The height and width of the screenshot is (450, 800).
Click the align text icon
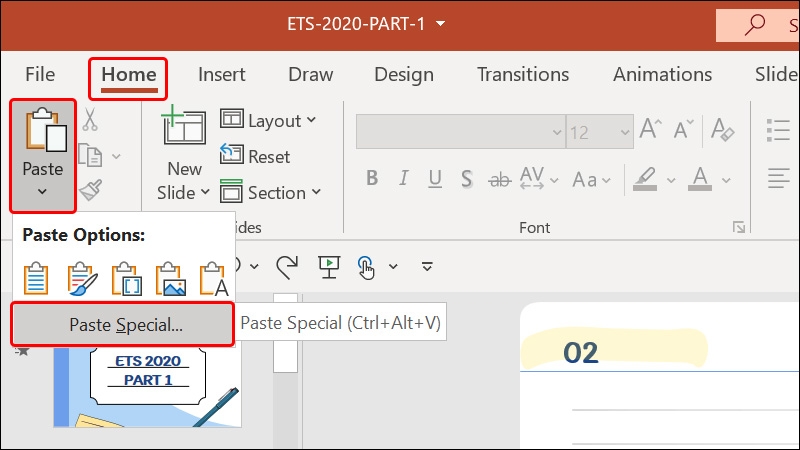pyautogui.click(x=779, y=178)
